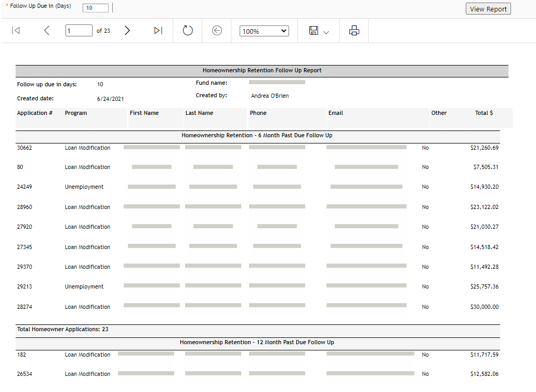Expand export format arrow next to save
Viewport: 536px width, 392px height.
[326, 32]
